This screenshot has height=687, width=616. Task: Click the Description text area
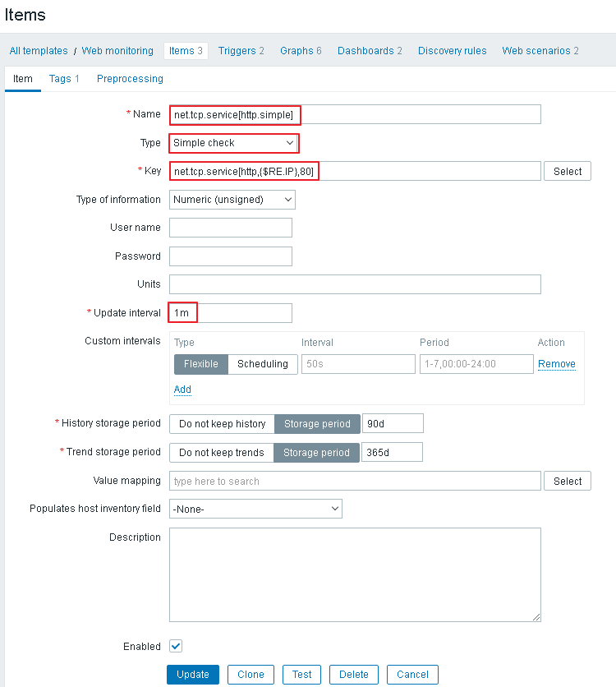(355, 575)
